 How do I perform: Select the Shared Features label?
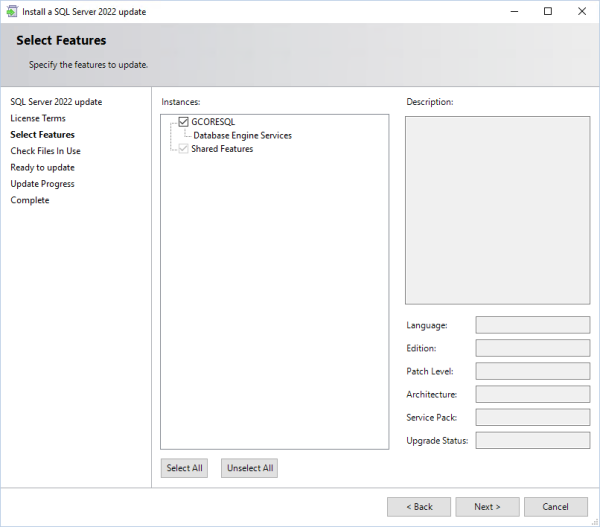(x=222, y=149)
